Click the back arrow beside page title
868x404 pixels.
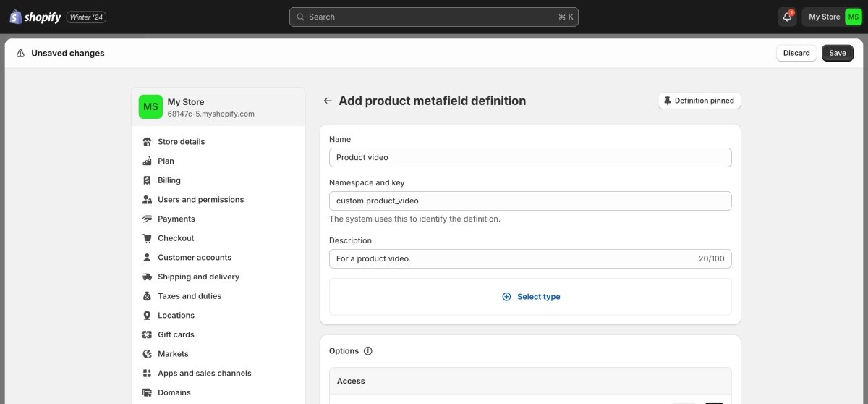(328, 101)
